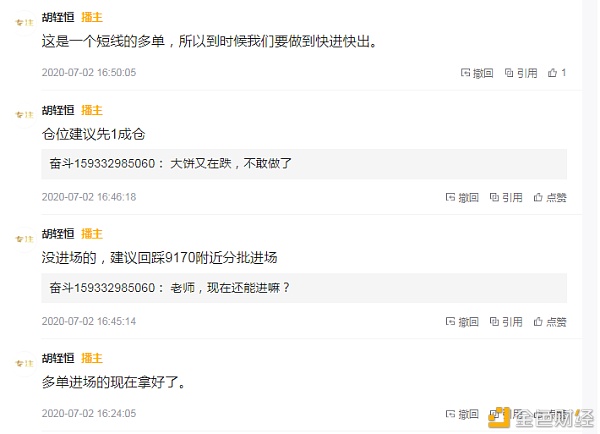Viewport: 600px width, 434px height.
Task: Click 撤回 on the 16:45:14 message
Action: point(462,322)
